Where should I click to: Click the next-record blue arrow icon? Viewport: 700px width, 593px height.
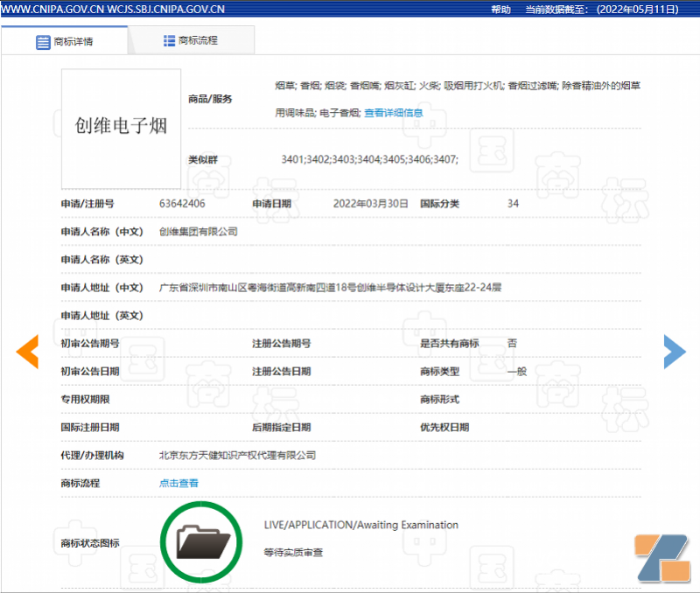pyautogui.click(x=674, y=352)
